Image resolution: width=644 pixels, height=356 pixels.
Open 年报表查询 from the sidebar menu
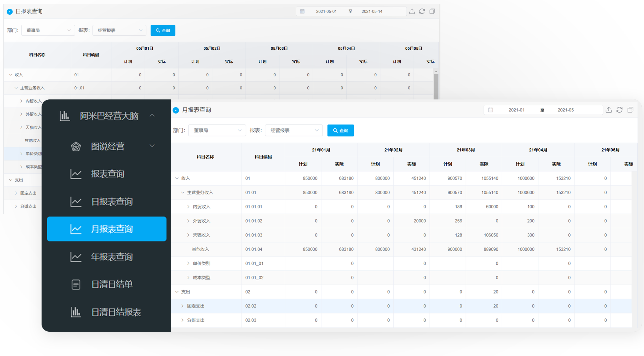[112, 257]
